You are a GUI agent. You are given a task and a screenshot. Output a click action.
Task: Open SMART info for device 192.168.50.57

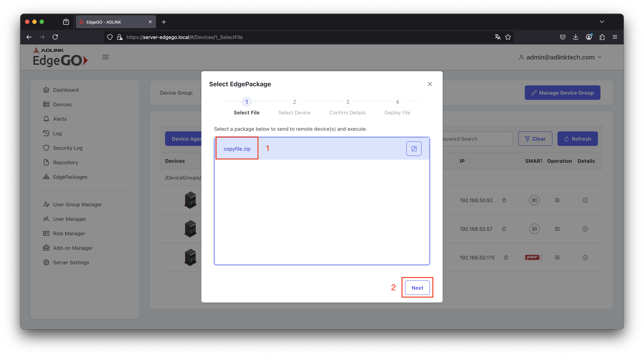(x=534, y=229)
